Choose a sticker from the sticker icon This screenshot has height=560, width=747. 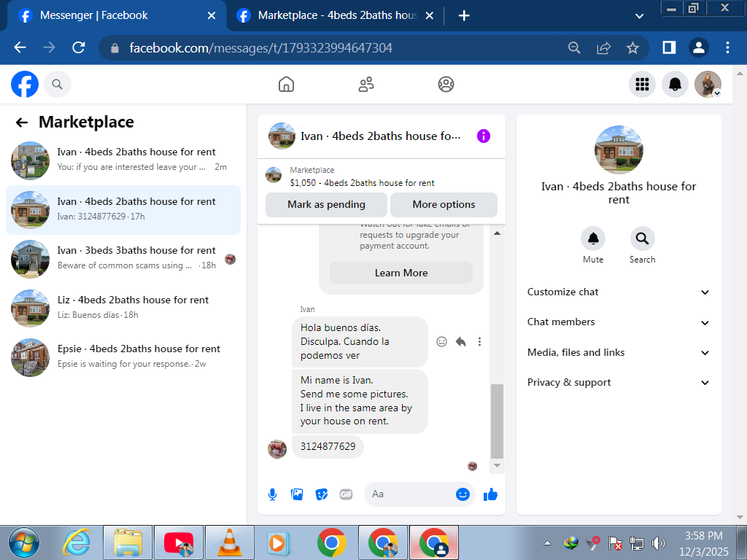[322, 494]
